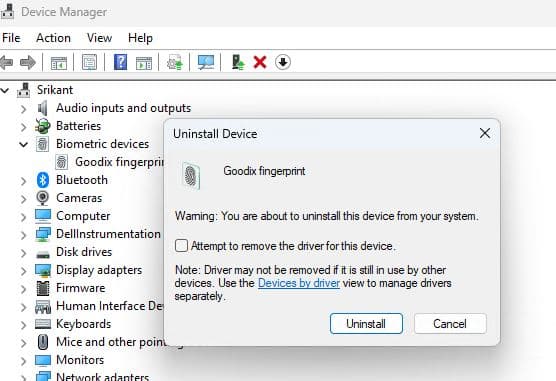Click the blue Help question-mark icon
Viewport: 556px width, 381px height.
pyautogui.click(x=121, y=62)
